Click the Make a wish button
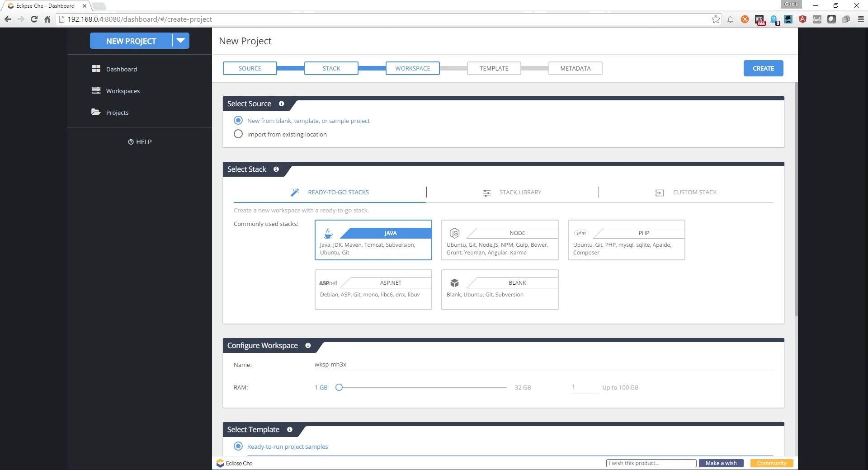868x470 pixels. (721, 463)
